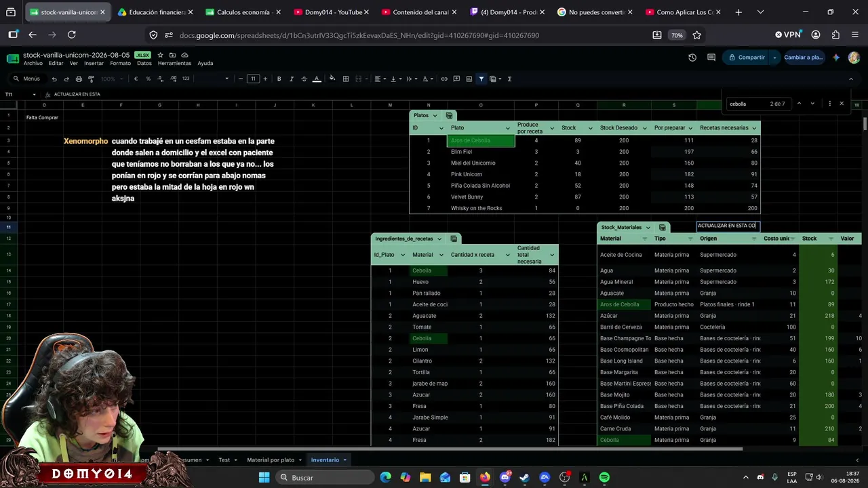Open the Herramientas menu

point(175,64)
